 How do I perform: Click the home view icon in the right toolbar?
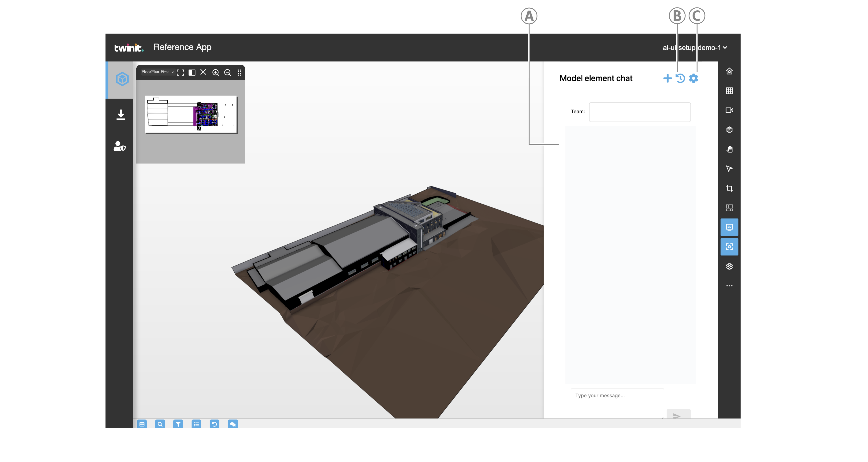tap(729, 71)
